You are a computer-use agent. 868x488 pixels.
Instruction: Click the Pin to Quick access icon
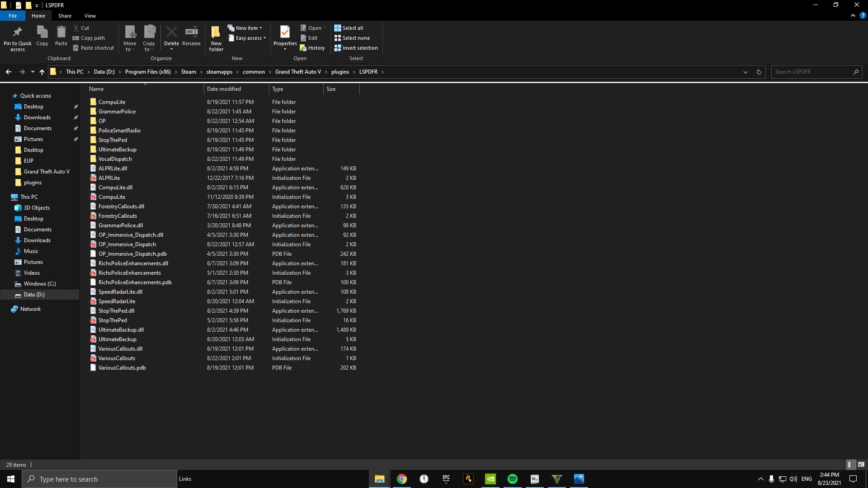(17, 32)
